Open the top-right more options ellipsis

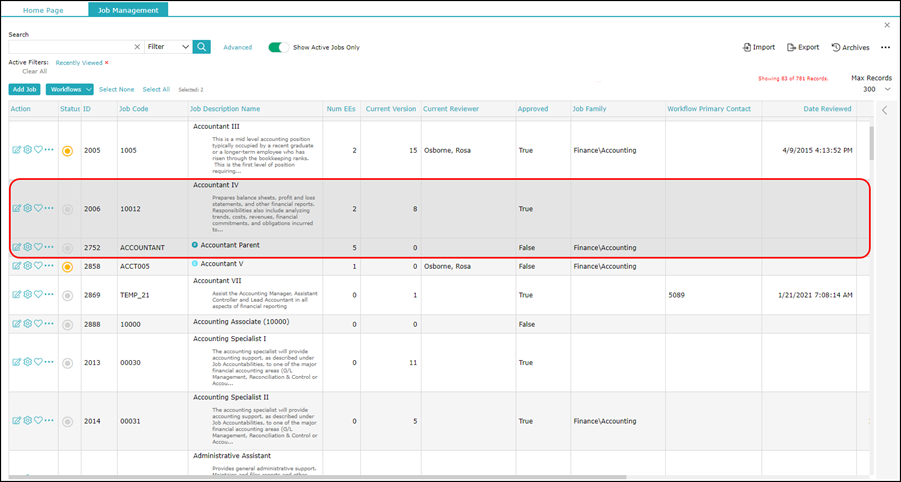[x=885, y=47]
